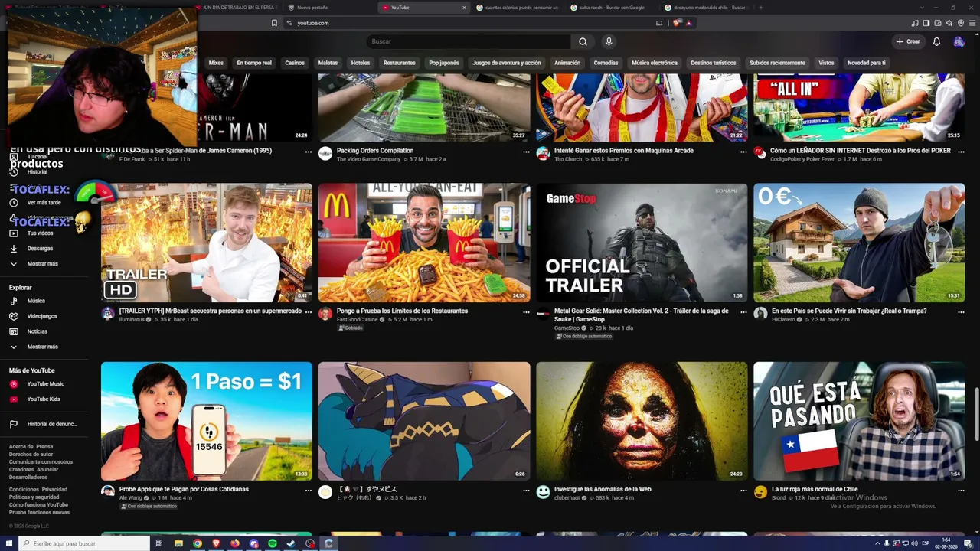Bookmark this page in address bar

pyautogui.click(x=274, y=23)
